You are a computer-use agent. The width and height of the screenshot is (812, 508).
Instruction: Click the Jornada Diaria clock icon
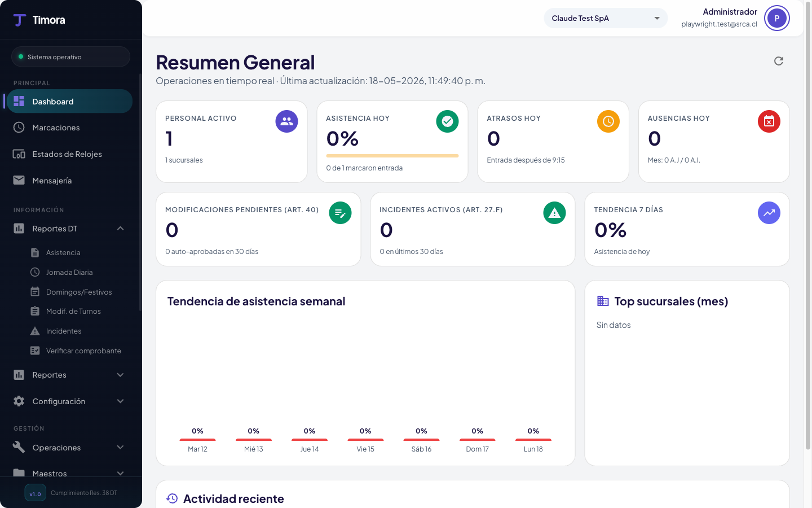(x=35, y=272)
